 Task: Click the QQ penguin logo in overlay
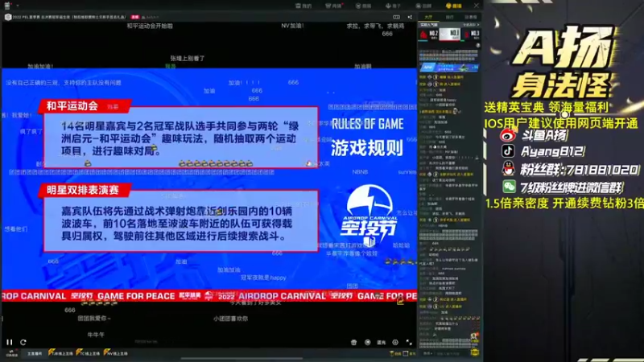click(508, 168)
